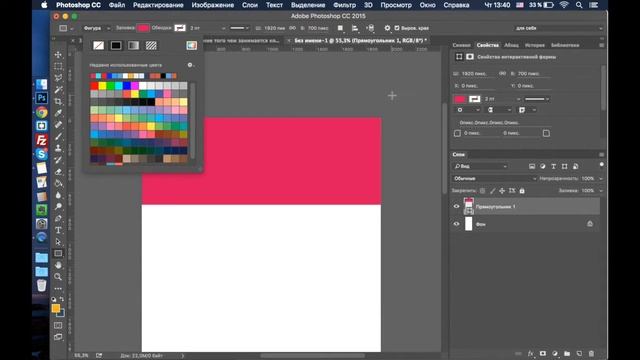Select the Pen tool
Viewport: 640px width, 360px height.
pyautogui.click(x=58, y=218)
